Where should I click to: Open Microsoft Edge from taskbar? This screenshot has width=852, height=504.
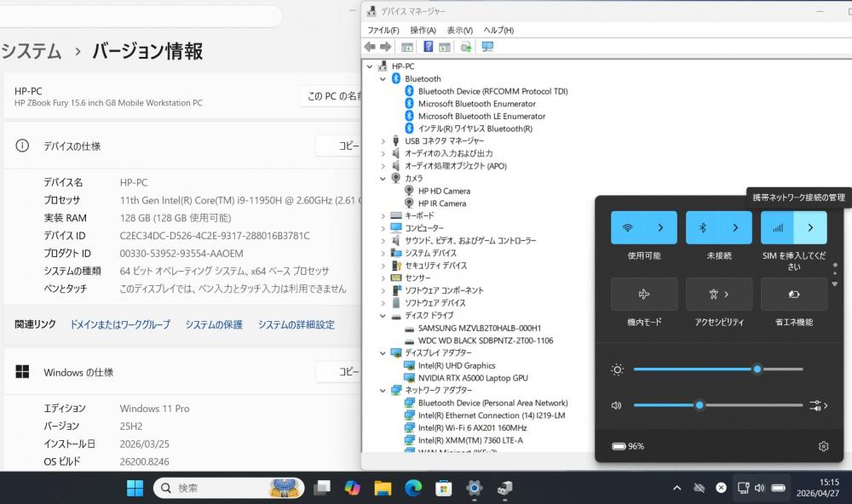click(x=413, y=489)
